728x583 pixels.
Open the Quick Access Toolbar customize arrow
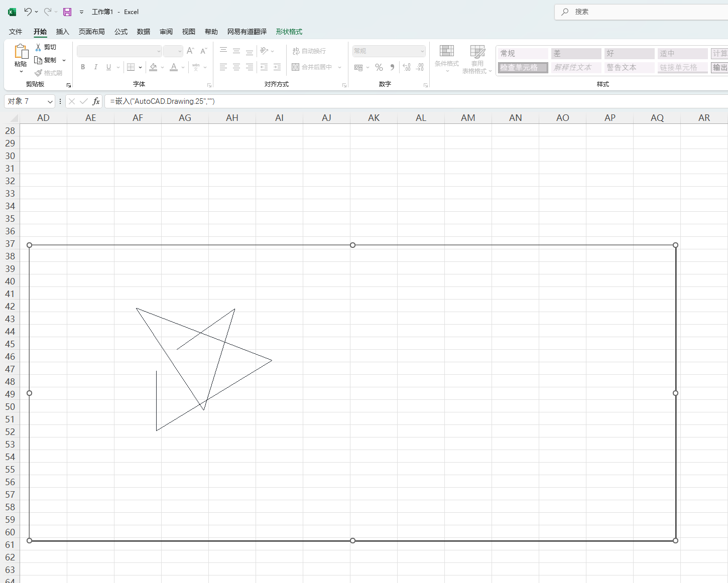pyautogui.click(x=81, y=12)
